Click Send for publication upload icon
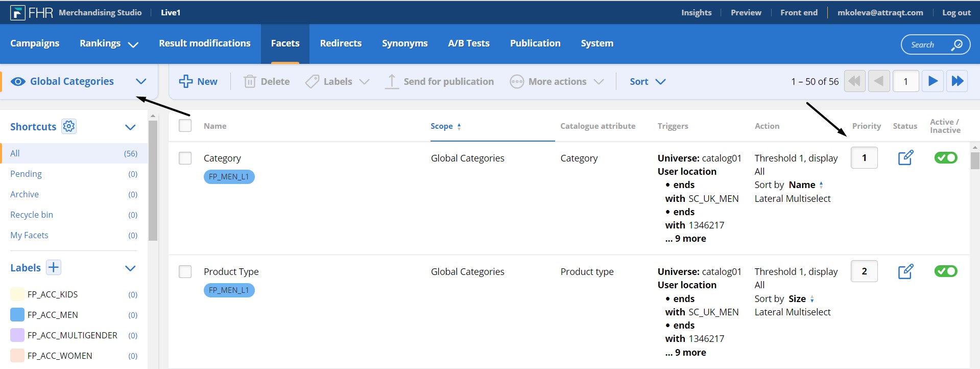Viewport: 980px width, 369px height. pos(392,82)
